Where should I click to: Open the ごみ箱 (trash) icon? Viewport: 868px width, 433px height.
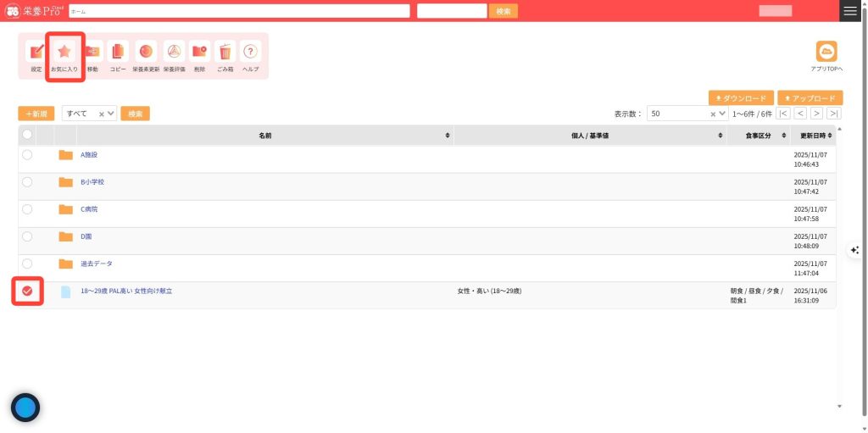pos(225,53)
